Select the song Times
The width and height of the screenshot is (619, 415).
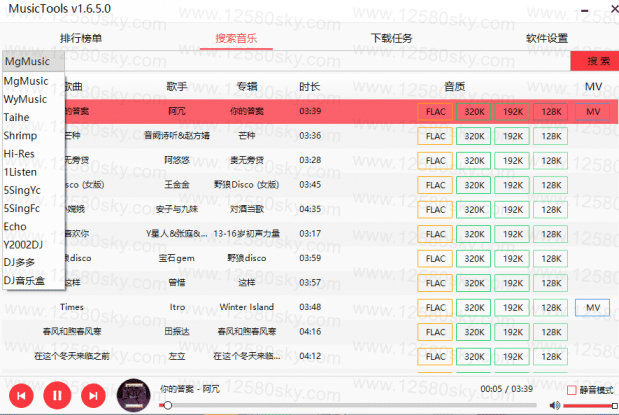(x=72, y=307)
